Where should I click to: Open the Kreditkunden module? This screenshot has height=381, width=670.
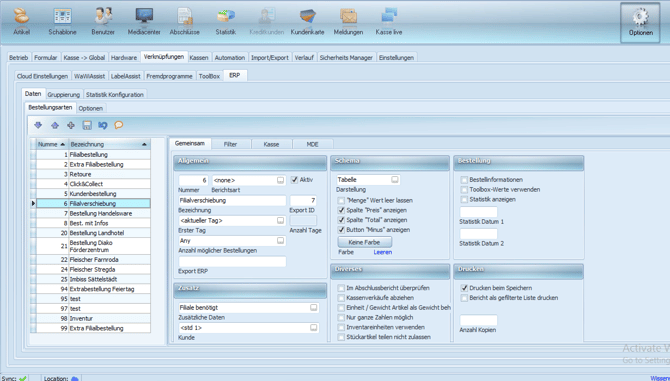click(267, 22)
